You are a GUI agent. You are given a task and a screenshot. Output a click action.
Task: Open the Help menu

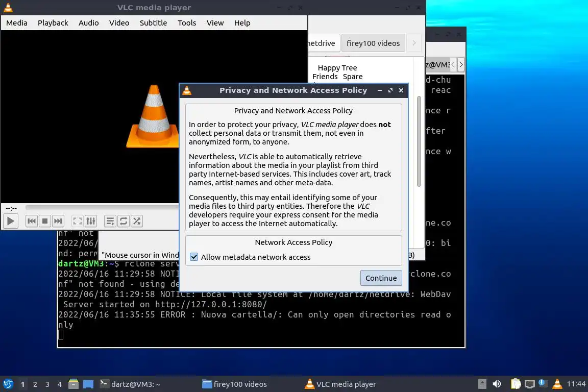click(x=242, y=23)
